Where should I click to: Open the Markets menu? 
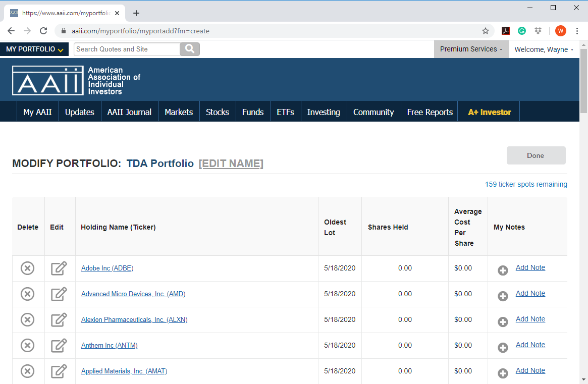coord(179,112)
